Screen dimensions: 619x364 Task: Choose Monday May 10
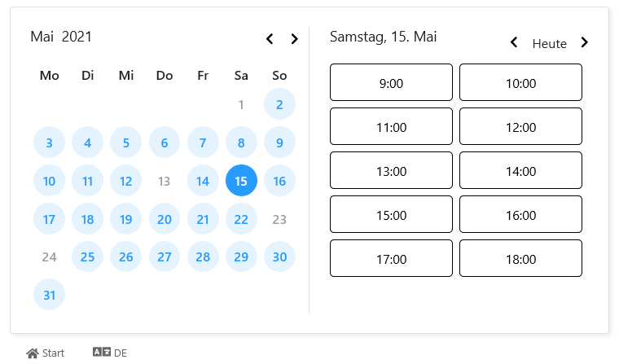(x=49, y=181)
